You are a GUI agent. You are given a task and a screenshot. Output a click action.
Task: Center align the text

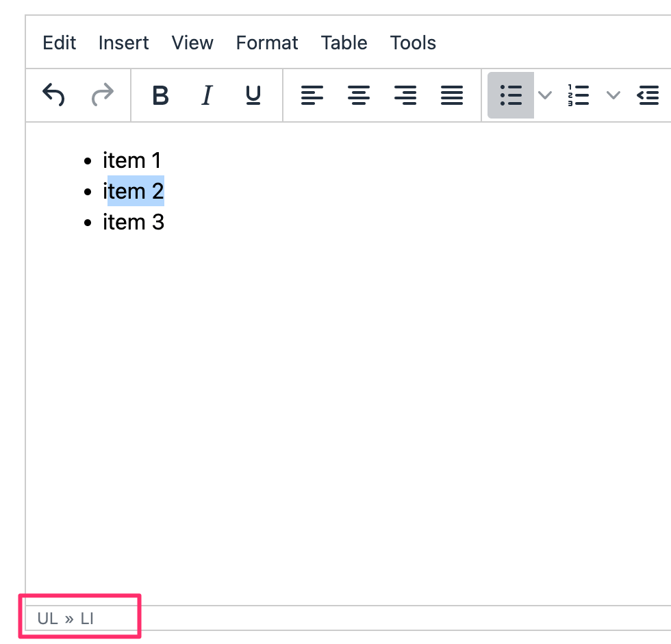point(359,95)
